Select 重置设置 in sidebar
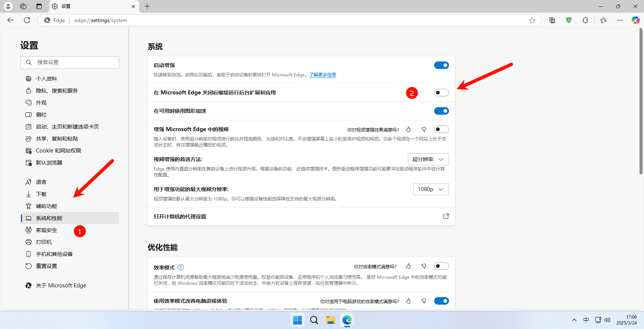Viewport: 644px width, 329px height. (70, 266)
